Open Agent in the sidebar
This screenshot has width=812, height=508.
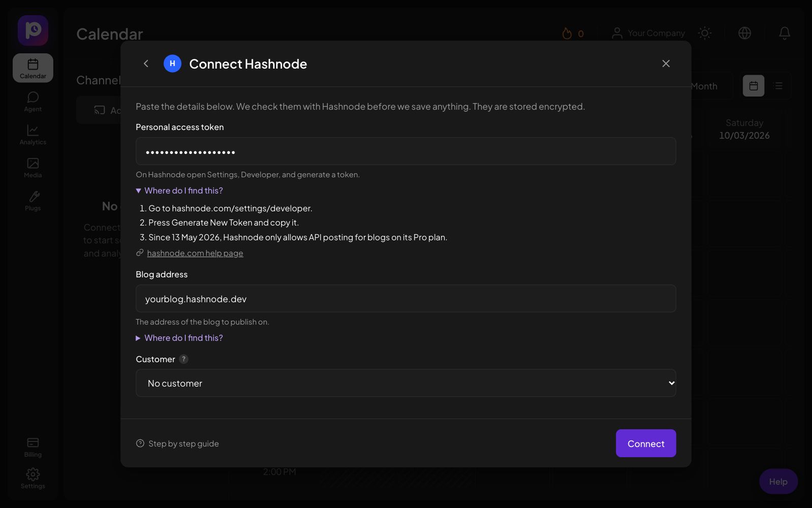[33, 102]
